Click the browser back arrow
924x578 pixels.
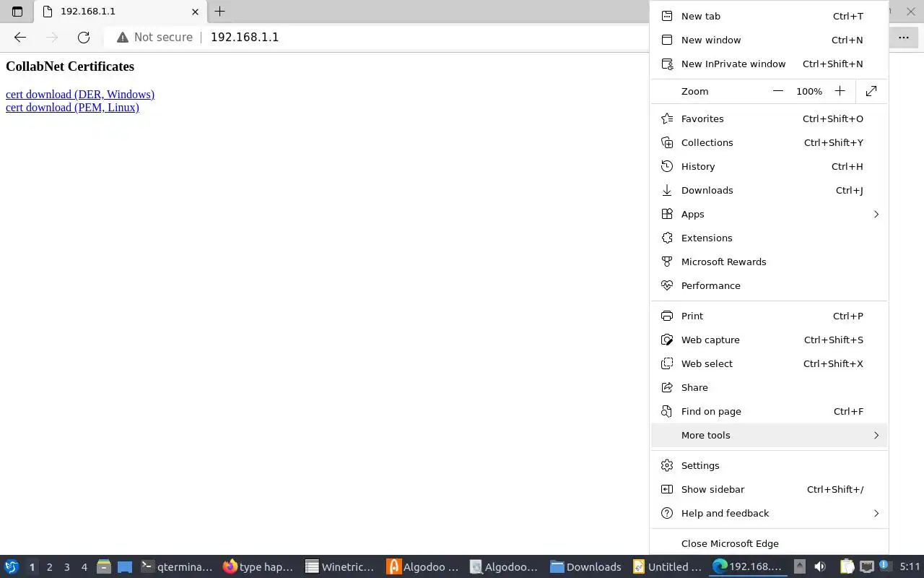[x=20, y=37]
